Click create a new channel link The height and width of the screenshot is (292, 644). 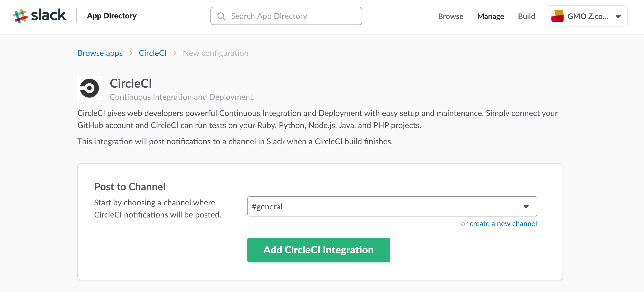(503, 224)
